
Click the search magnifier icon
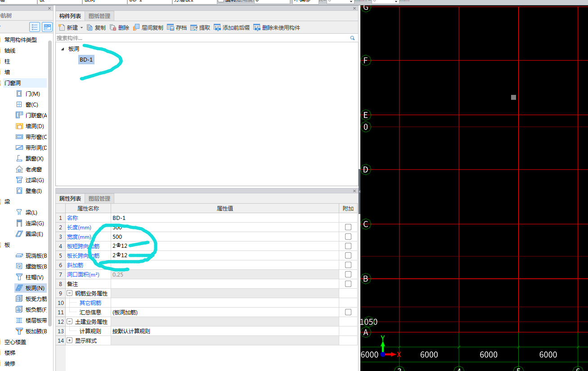353,38
